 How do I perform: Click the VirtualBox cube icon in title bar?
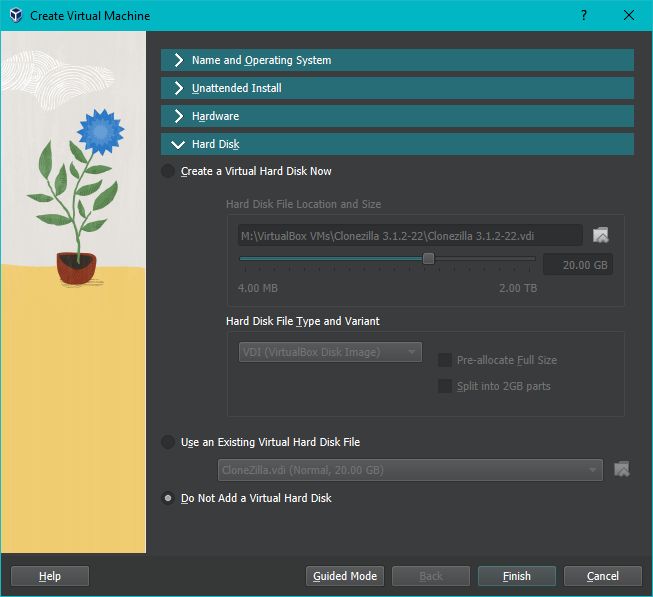[15, 16]
